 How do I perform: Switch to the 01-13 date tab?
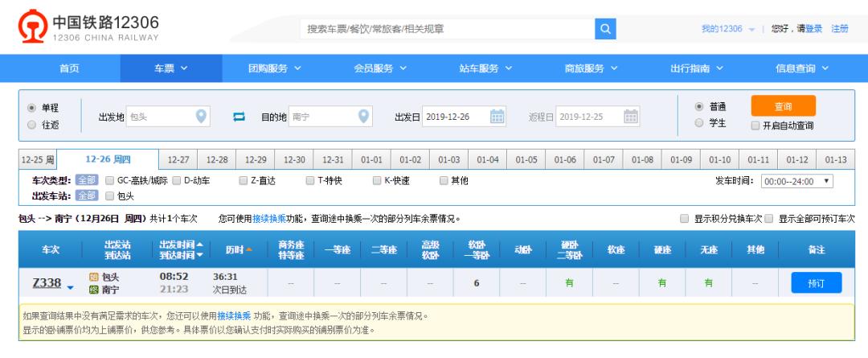point(835,159)
